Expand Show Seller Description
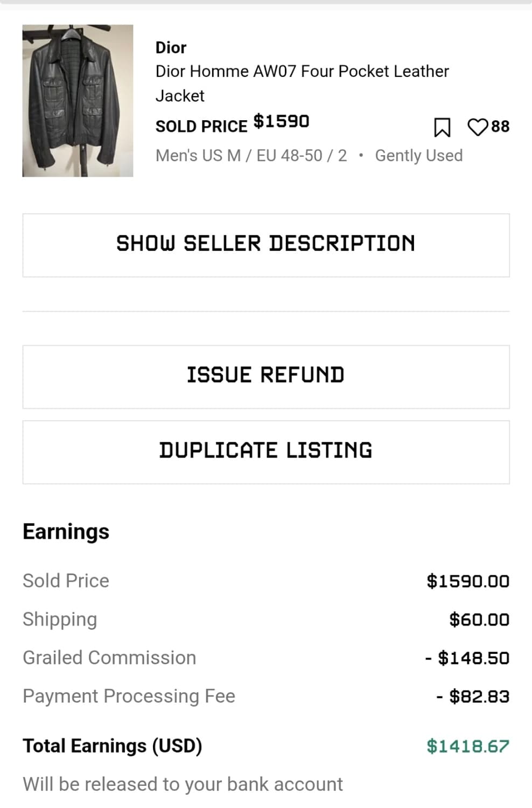Image resolution: width=532 pixels, height=808 pixels. [x=266, y=245]
